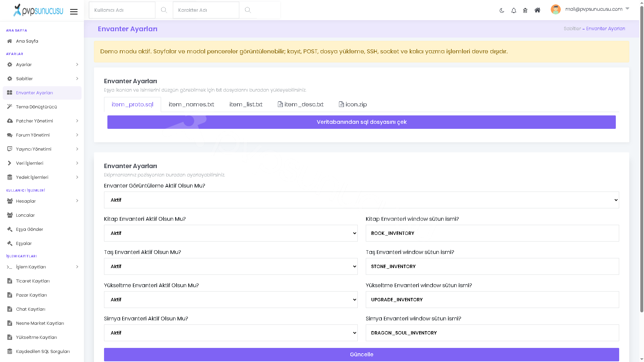This screenshot has width=644, height=362.
Task: Click the home icon in header
Action: [x=537, y=10]
